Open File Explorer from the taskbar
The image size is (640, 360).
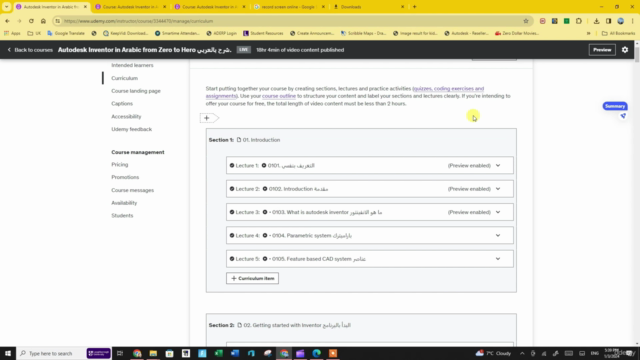pos(153,353)
